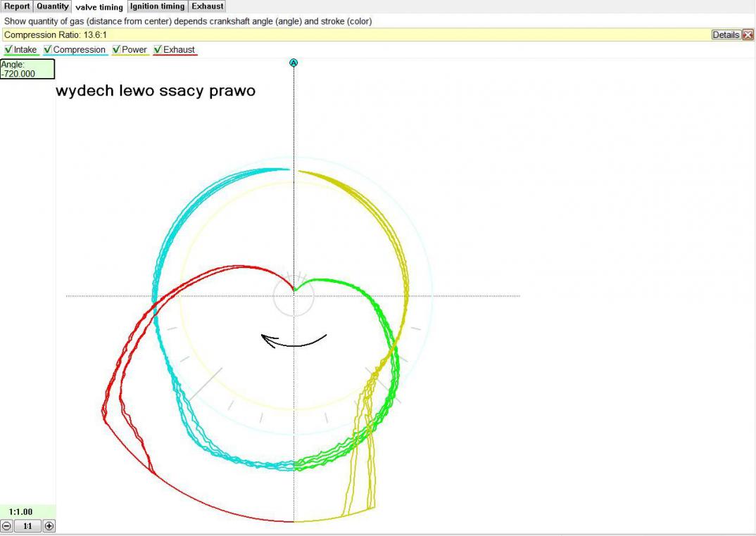Click the zoom in plus icon
The image size is (756, 536).
pyautogui.click(x=49, y=526)
